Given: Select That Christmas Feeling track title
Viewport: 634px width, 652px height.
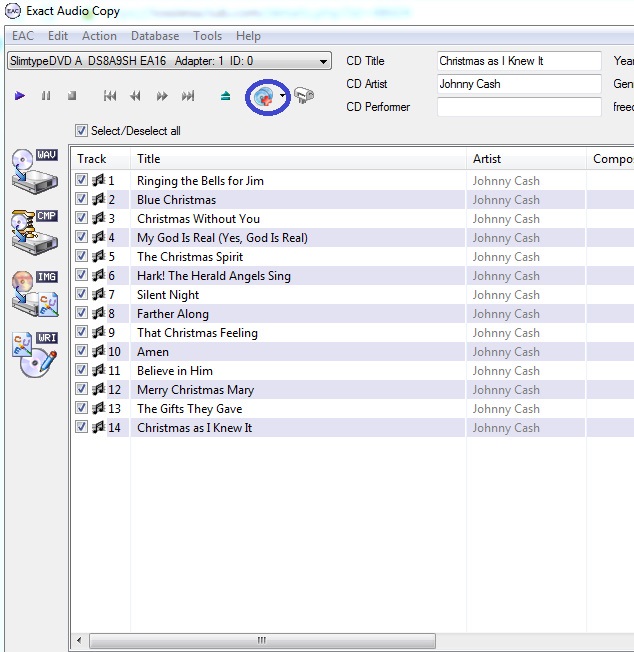Looking at the screenshot, I should coord(197,333).
